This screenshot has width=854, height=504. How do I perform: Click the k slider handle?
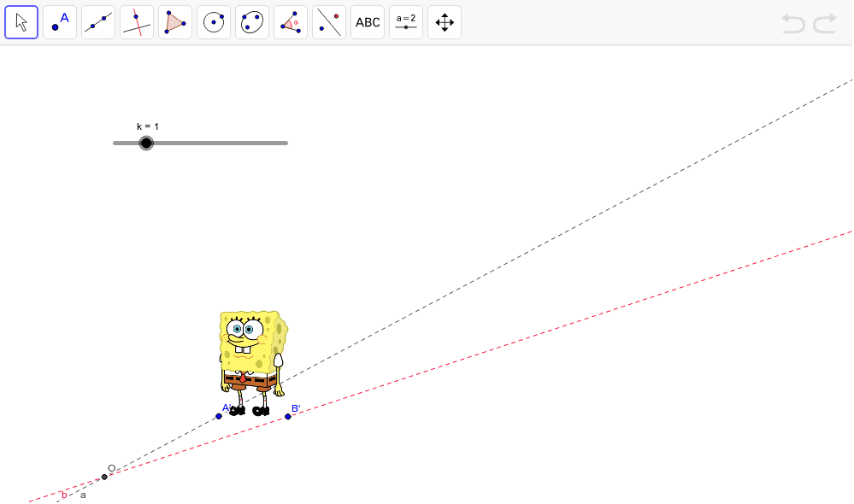146,144
